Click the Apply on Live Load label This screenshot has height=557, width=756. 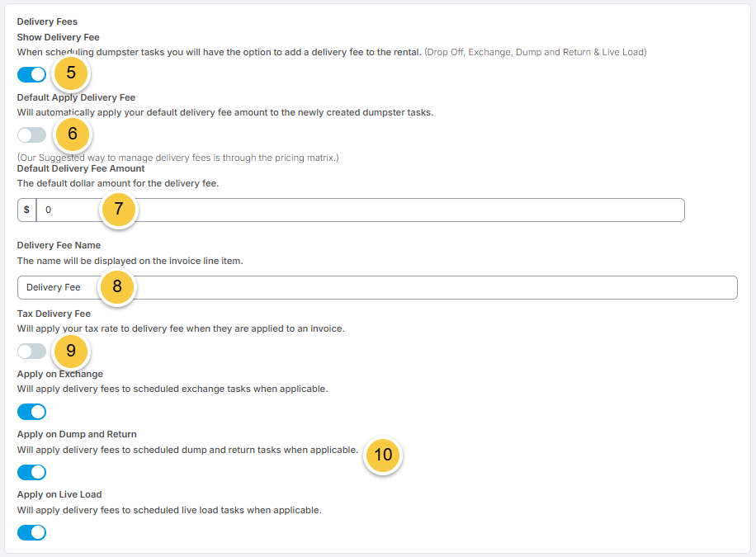click(x=59, y=494)
